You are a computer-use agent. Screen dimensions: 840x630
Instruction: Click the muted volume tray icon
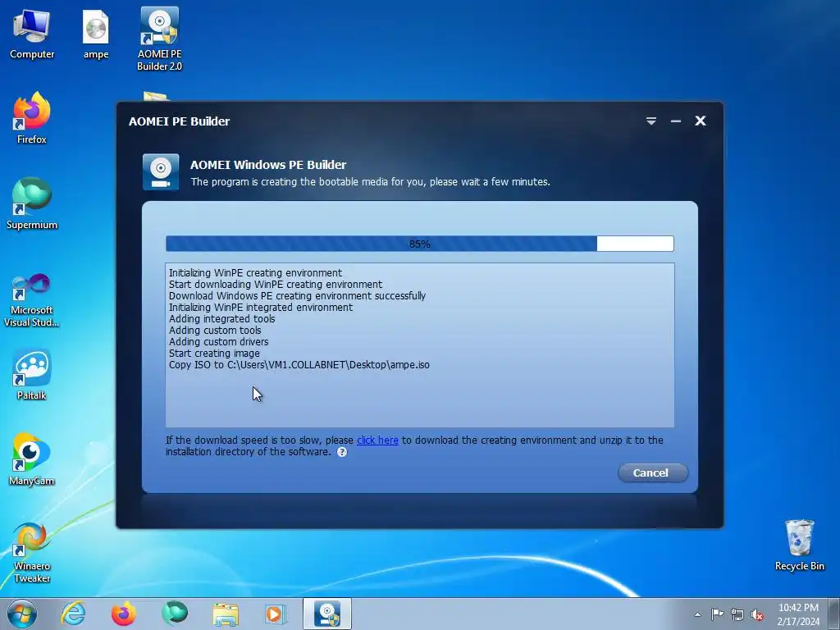click(757, 614)
